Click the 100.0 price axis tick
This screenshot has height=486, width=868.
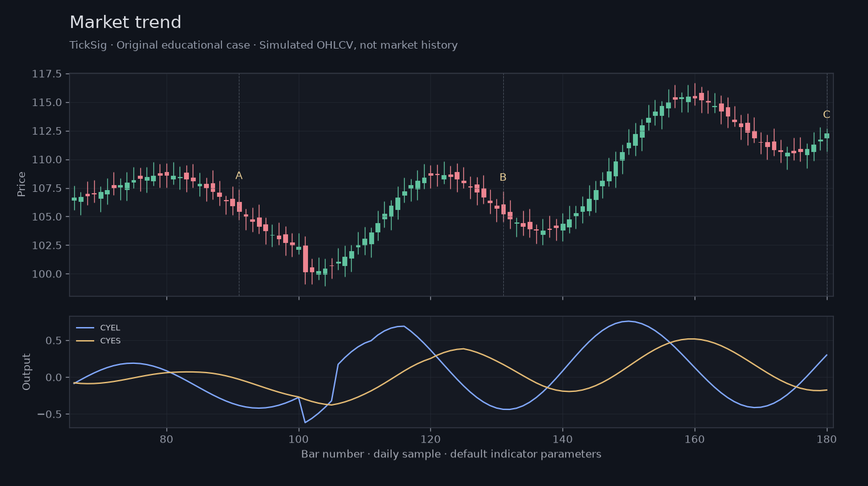(x=47, y=274)
